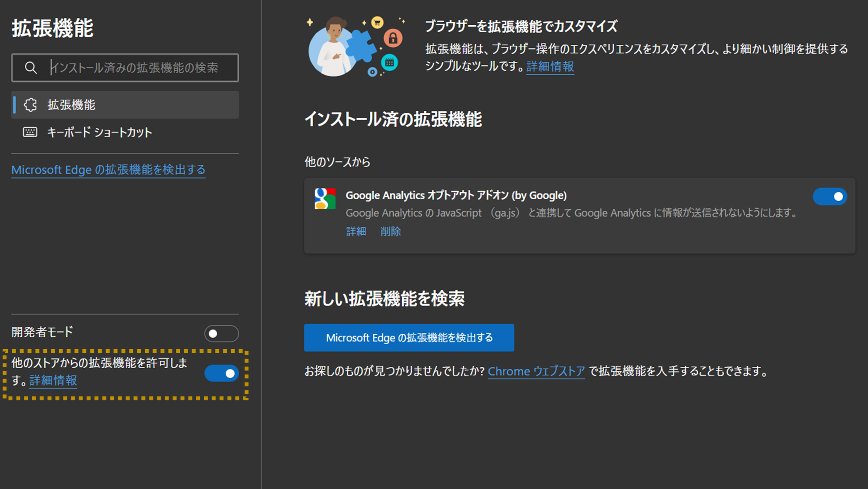The width and height of the screenshot is (868, 489).
Task: Click the puzzle piece in the header illustration
Action: pyautogui.click(x=364, y=44)
